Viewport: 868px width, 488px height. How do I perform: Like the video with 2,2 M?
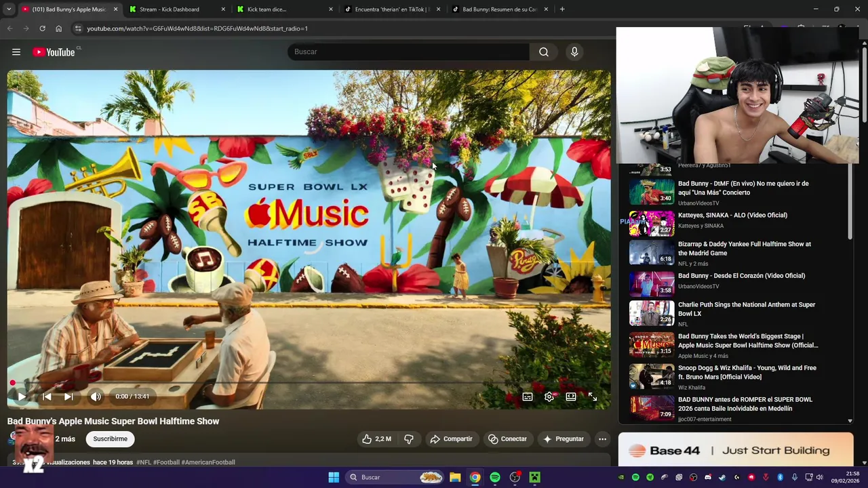(376, 439)
